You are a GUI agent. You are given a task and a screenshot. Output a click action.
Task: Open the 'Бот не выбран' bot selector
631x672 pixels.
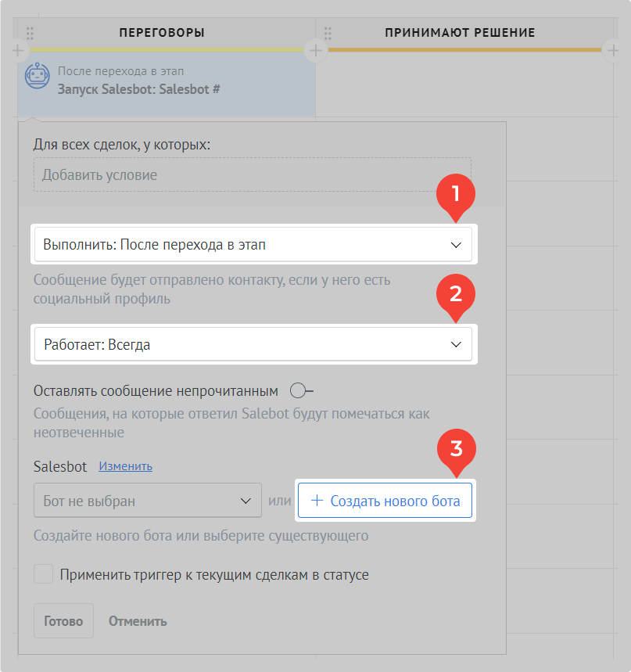147,501
